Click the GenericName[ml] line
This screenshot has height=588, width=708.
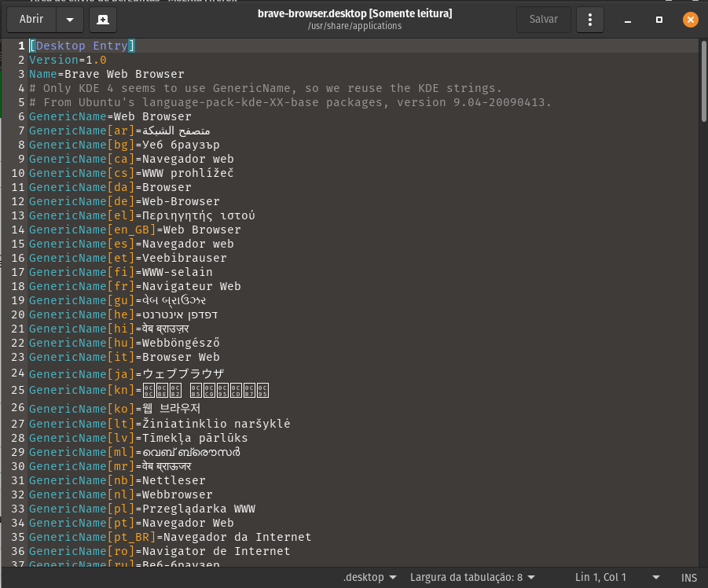point(134,452)
